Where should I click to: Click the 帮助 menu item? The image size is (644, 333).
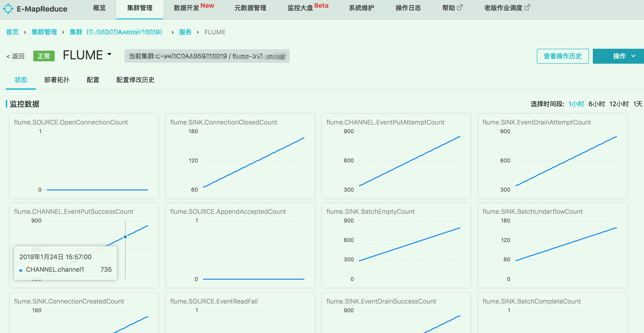coord(448,8)
